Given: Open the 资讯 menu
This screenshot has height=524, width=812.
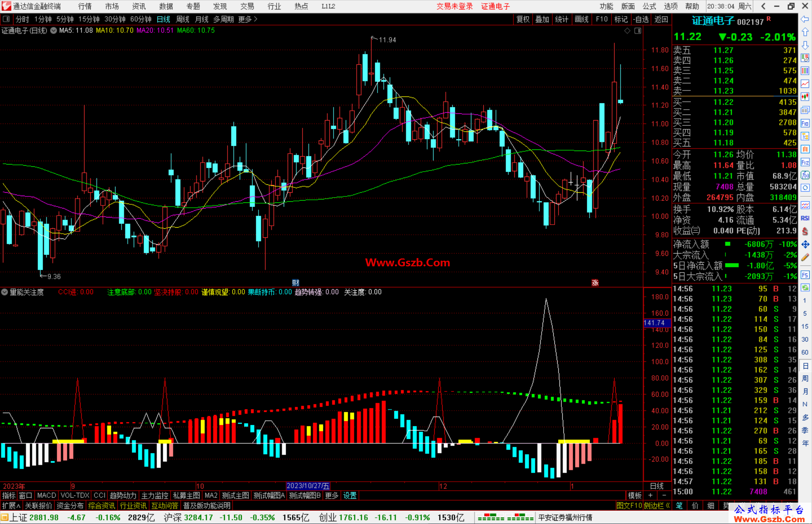Looking at the screenshot, I should point(139,6).
